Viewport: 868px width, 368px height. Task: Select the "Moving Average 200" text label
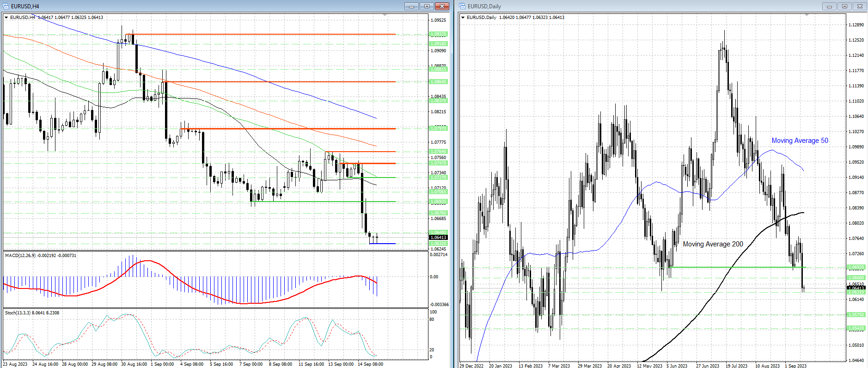tap(713, 244)
